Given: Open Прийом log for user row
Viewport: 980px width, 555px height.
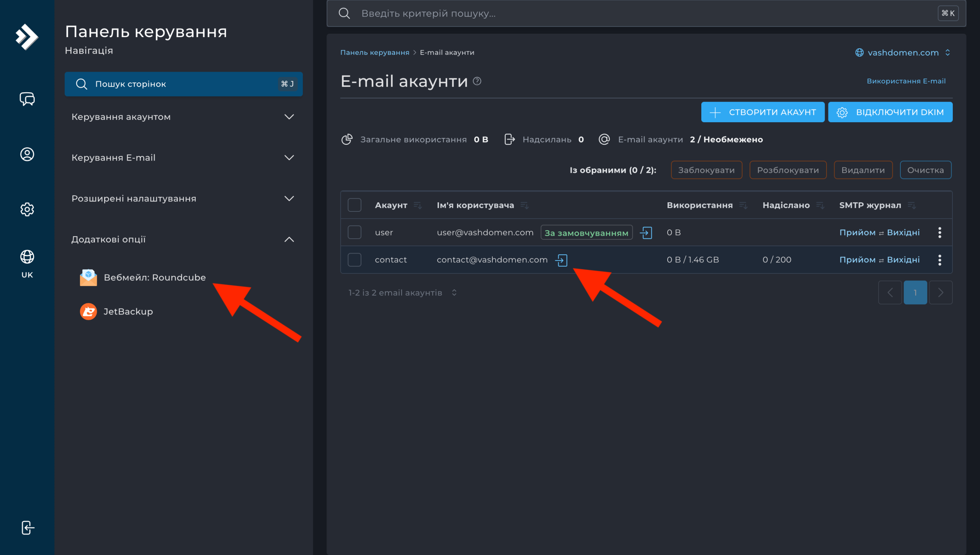Looking at the screenshot, I should pos(857,232).
